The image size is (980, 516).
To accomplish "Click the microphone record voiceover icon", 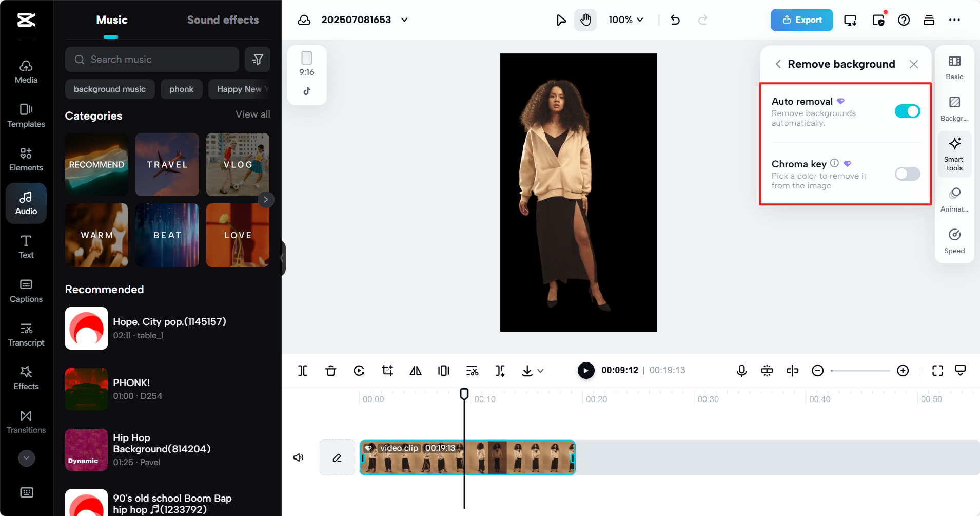I will click(x=741, y=370).
